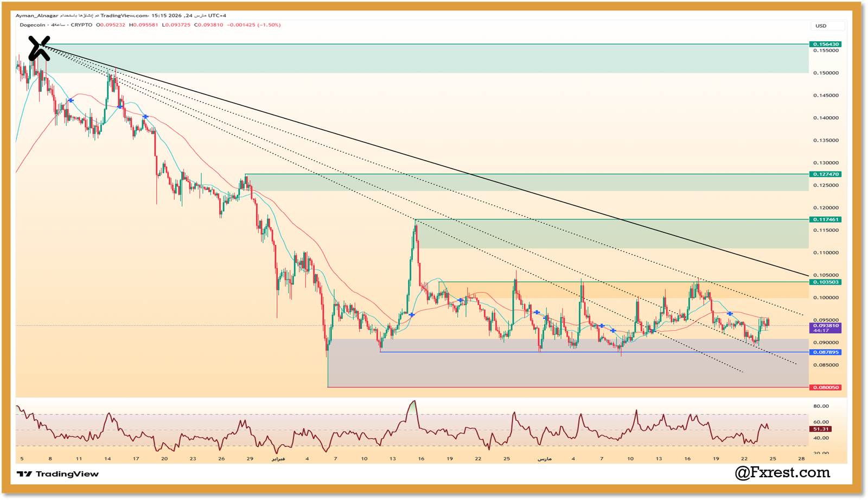The height and width of the screenshot is (500, 868).
Task: Select the 0.103503 price level label
Action: coord(825,282)
